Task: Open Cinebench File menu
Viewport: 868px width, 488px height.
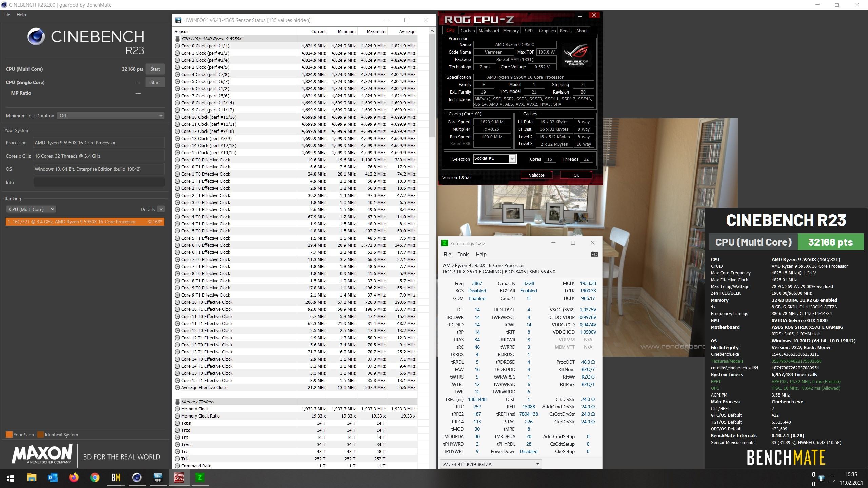Action: coord(7,15)
